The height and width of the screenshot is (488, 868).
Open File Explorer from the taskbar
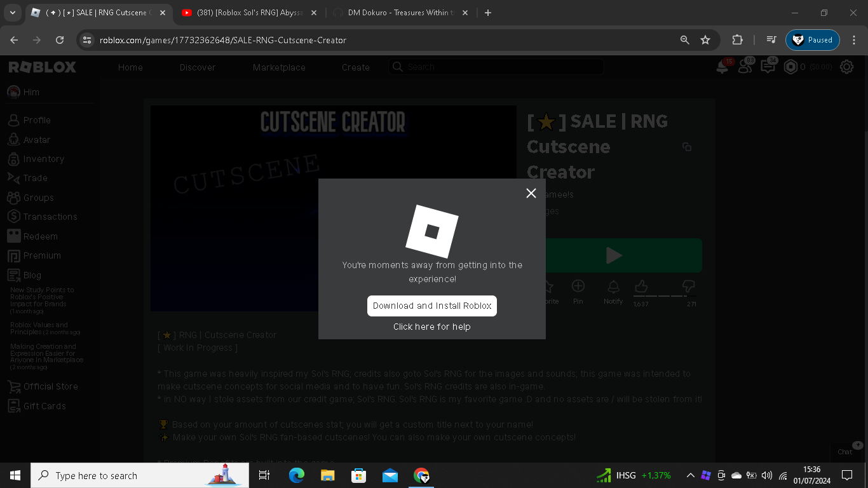(327, 475)
